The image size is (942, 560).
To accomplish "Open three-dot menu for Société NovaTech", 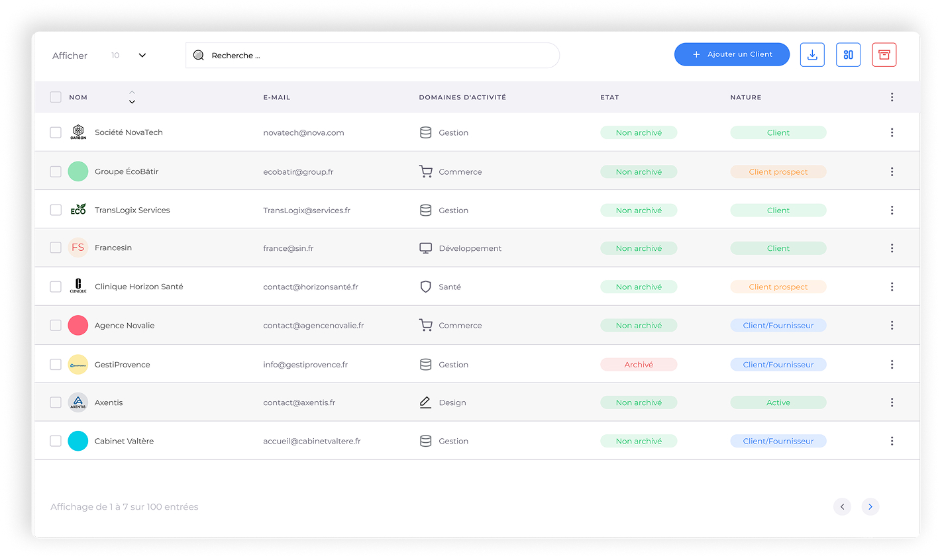I will tap(892, 132).
